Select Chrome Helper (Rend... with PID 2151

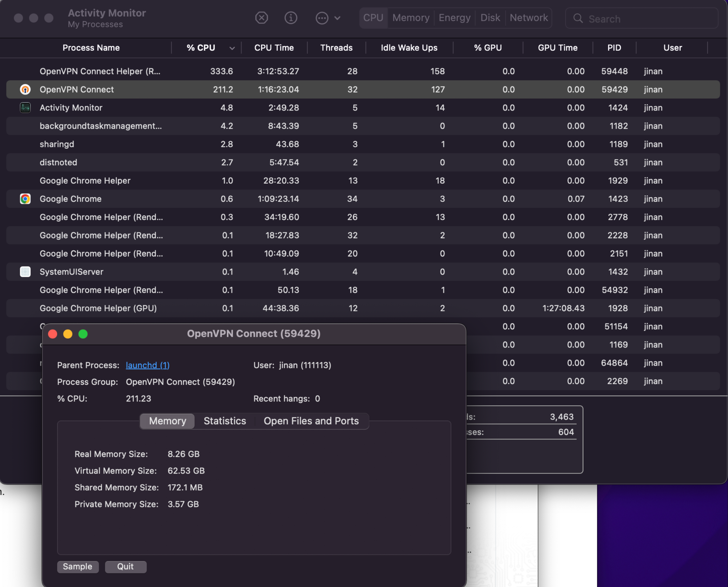click(x=363, y=254)
